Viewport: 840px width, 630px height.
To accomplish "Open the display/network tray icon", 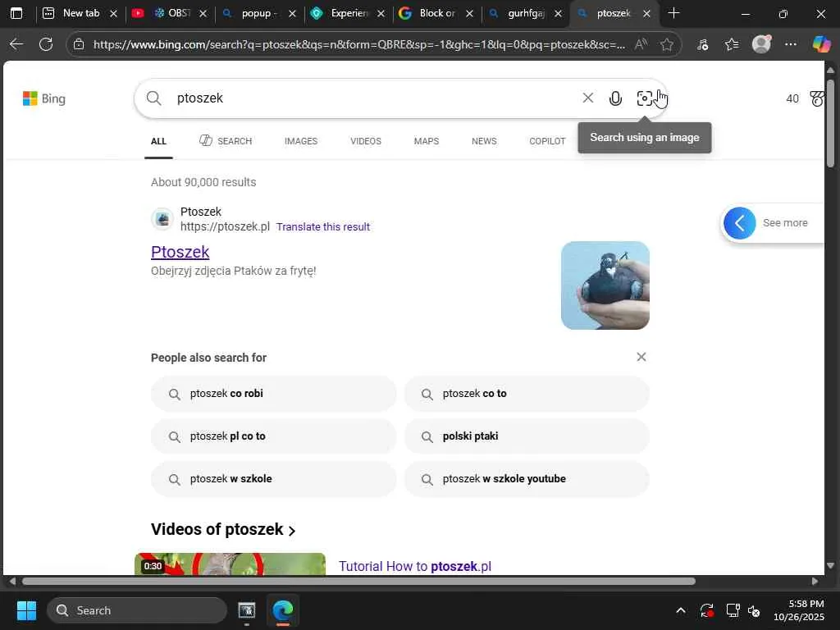I will pos(733,610).
